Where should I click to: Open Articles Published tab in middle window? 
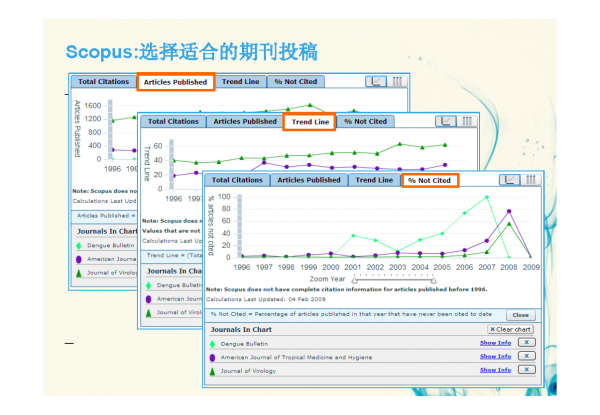[x=245, y=122]
